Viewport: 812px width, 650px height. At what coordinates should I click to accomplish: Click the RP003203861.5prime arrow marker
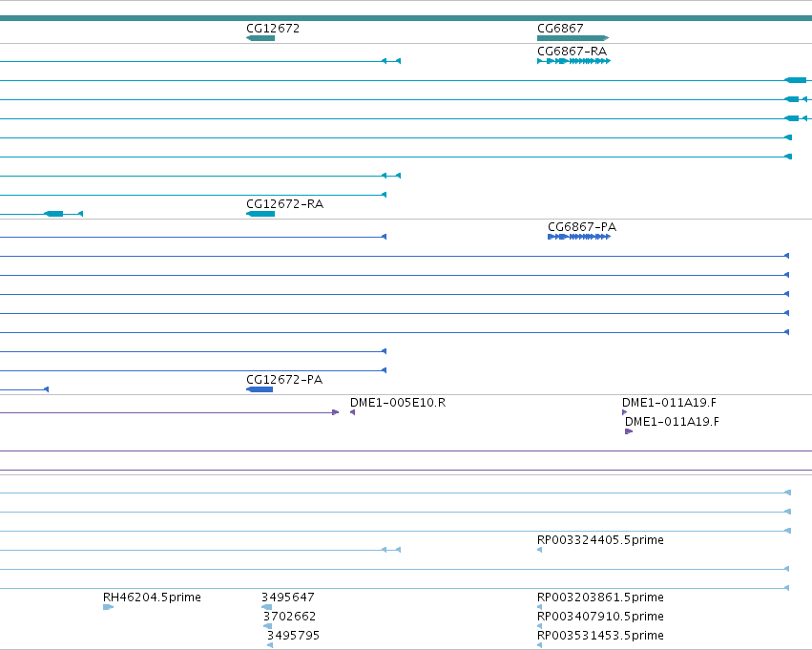(540, 607)
